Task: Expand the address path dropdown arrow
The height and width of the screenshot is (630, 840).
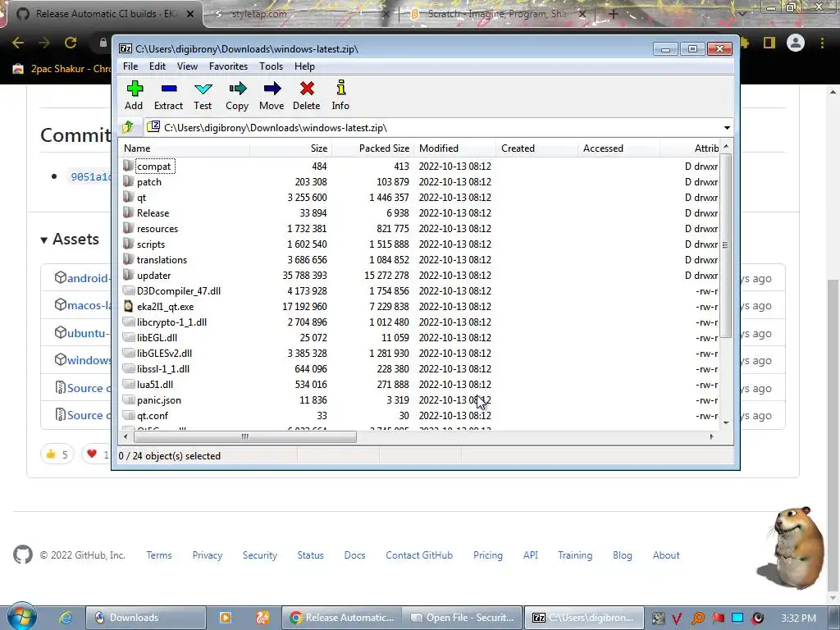Action: 727,127
